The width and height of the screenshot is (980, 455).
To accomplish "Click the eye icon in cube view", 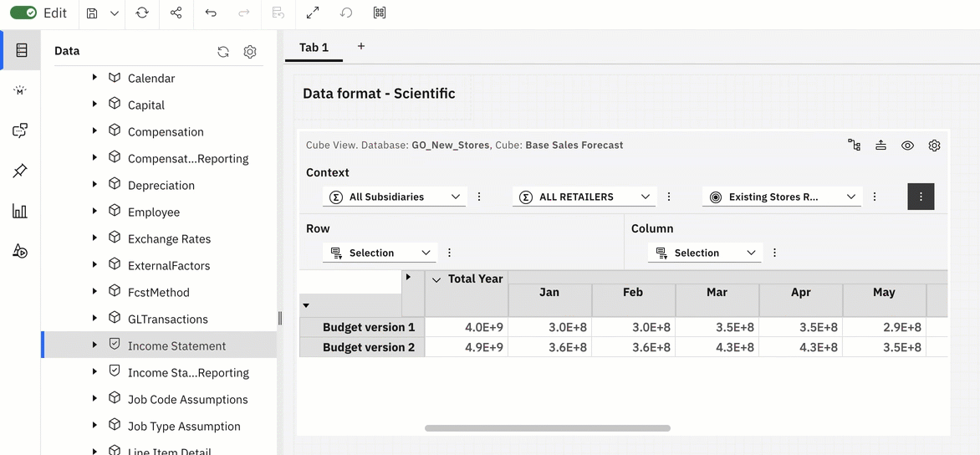I will pyautogui.click(x=907, y=146).
